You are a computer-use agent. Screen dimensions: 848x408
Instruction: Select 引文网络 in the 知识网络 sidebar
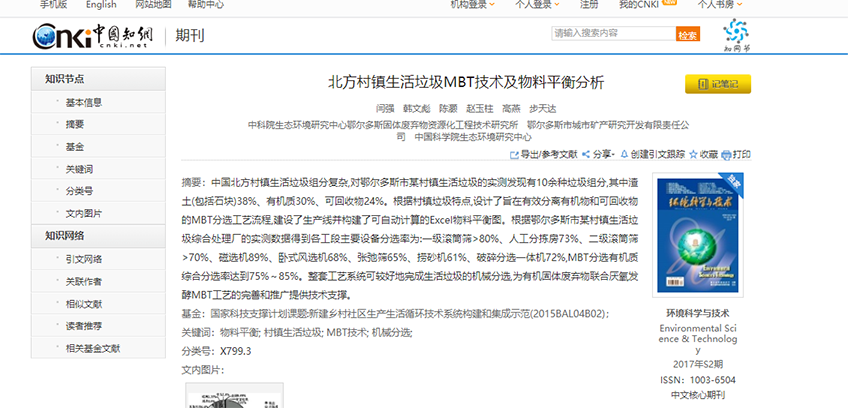click(x=84, y=259)
